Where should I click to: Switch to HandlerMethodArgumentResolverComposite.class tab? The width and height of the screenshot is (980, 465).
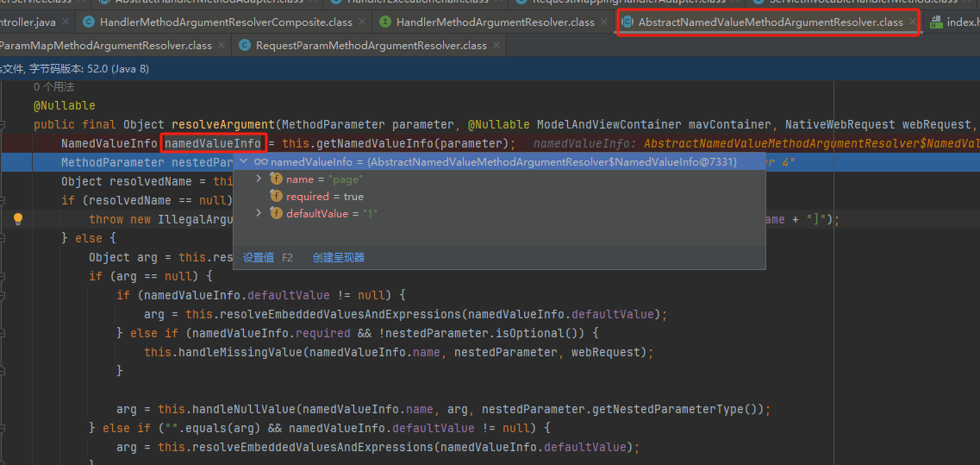click(226, 22)
